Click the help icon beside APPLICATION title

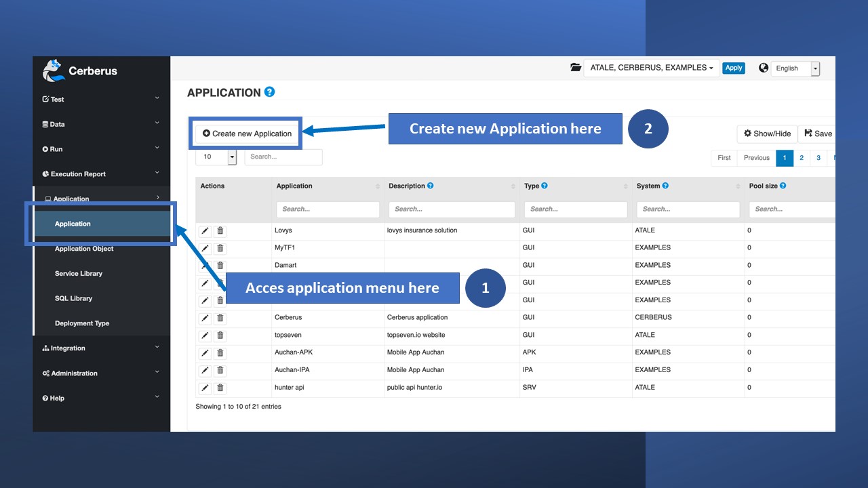(270, 92)
